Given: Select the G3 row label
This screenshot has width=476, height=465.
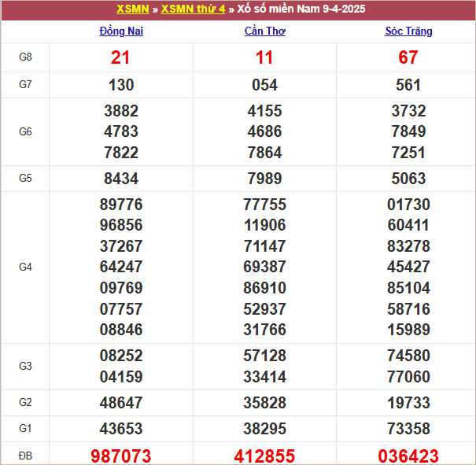Looking at the screenshot, I should click(x=25, y=366).
